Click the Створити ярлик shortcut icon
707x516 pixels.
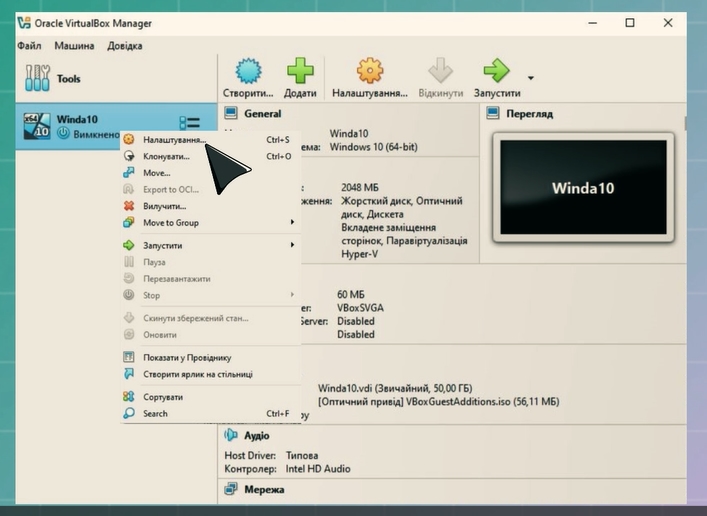pos(129,374)
